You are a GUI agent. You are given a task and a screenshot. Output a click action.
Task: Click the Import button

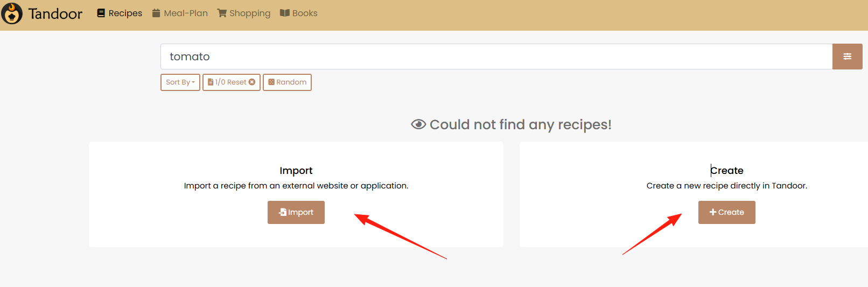(x=296, y=212)
